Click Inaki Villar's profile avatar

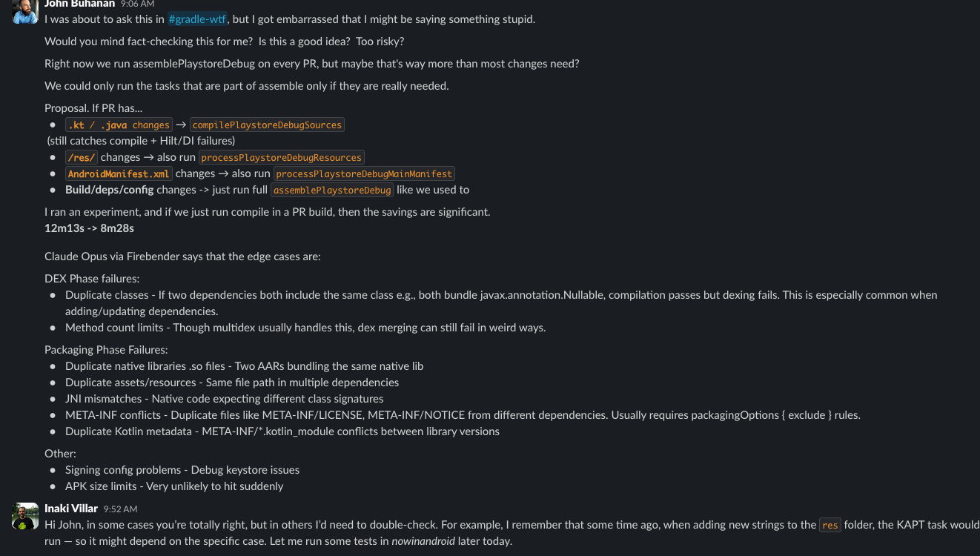point(25,516)
